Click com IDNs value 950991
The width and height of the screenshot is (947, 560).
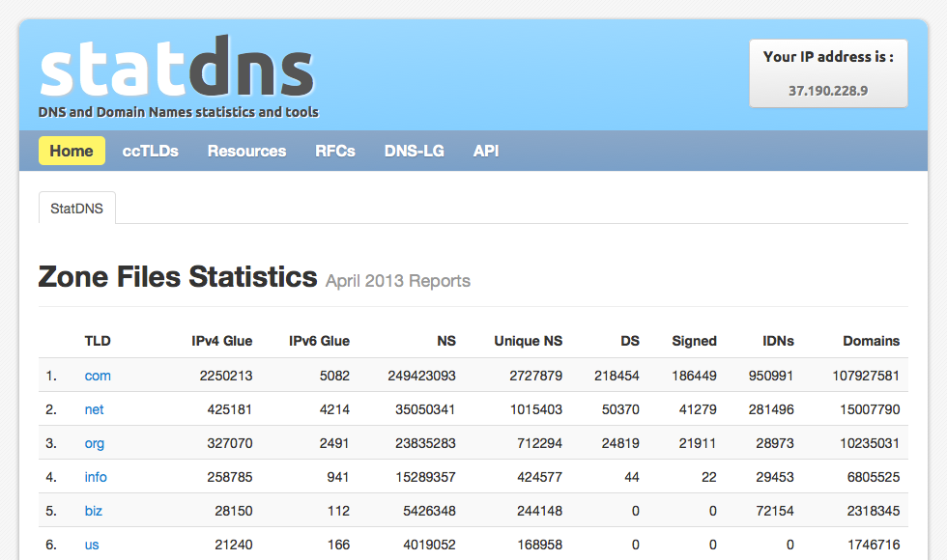tap(771, 376)
